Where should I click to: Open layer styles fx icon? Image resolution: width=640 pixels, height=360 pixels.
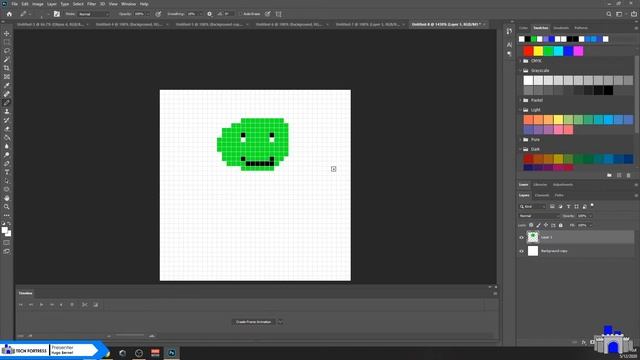(584, 342)
